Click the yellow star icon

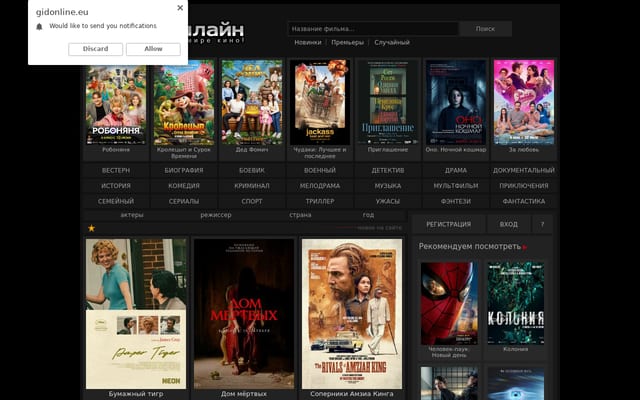coord(91,228)
